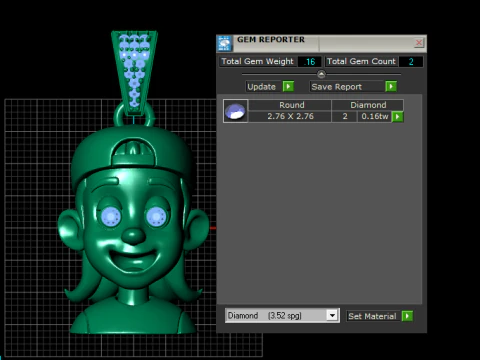Click the Set Material label
Image resolution: width=480 pixels, height=360 pixels.
tap(372, 316)
